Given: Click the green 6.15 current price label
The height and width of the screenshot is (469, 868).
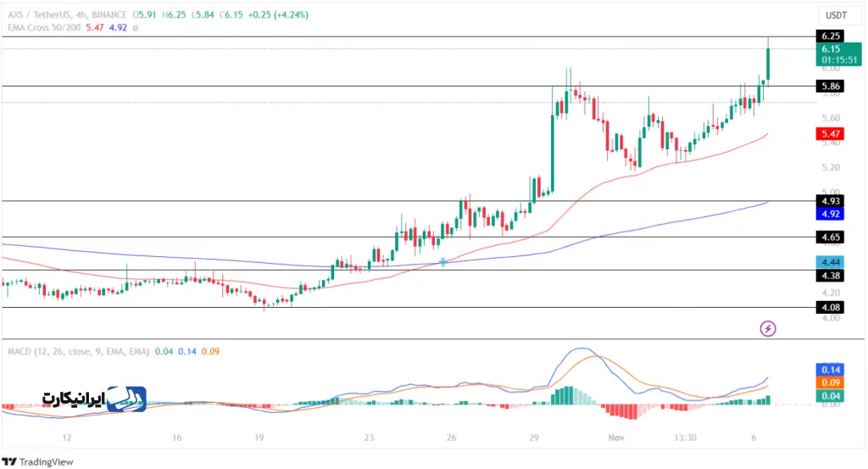Looking at the screenshot, I should 838,54.
